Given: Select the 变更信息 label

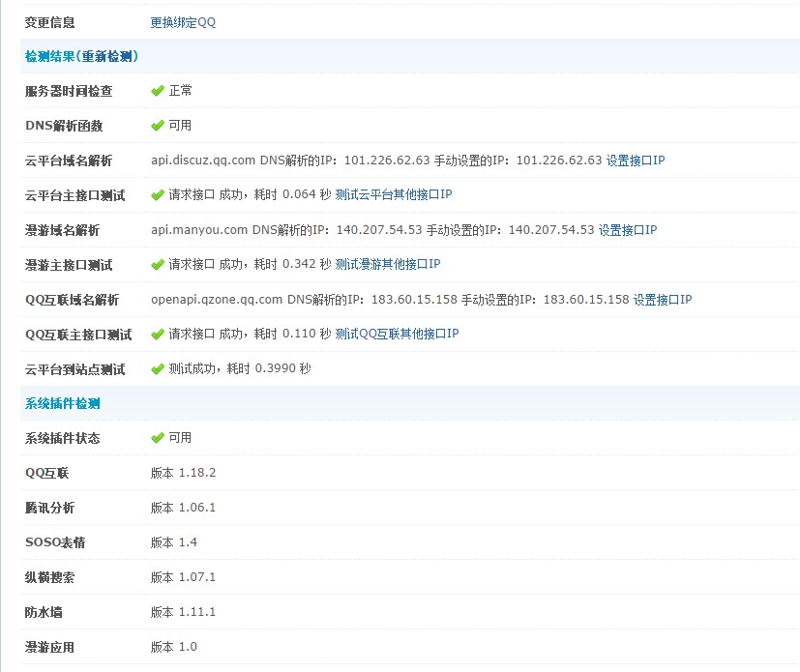Looking at the screenshot, I should [50, 22].
